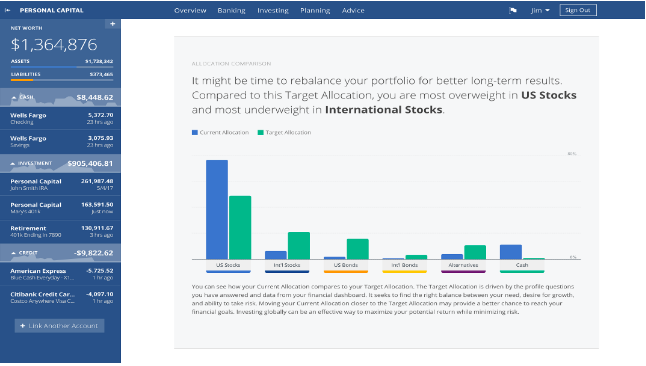Viewport: 646px width, 366px height.
Task: Click the plus icon beside Net Worth
Action: coord(112,24)
